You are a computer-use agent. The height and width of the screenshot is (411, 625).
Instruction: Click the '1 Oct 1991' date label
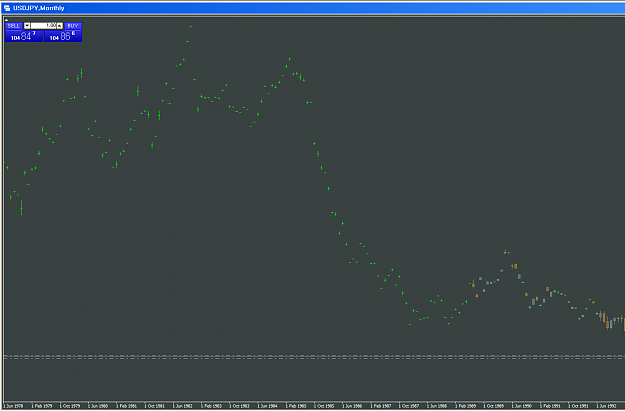578,406
